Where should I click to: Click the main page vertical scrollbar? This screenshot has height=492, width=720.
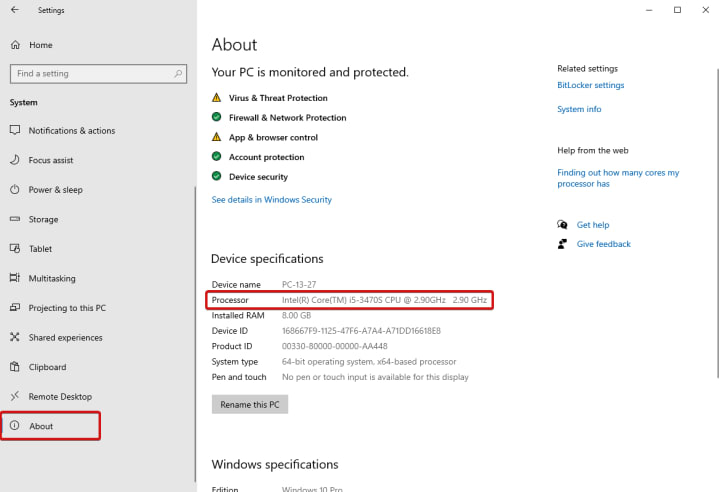click(x=718, y=223)
